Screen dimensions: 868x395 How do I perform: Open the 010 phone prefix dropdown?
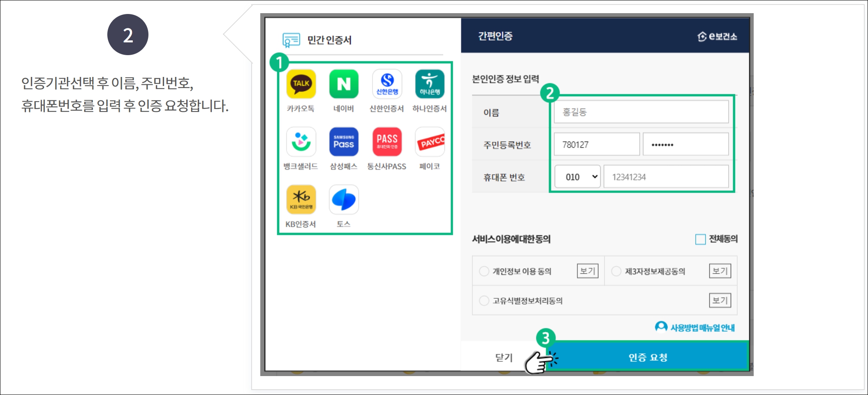577,177
